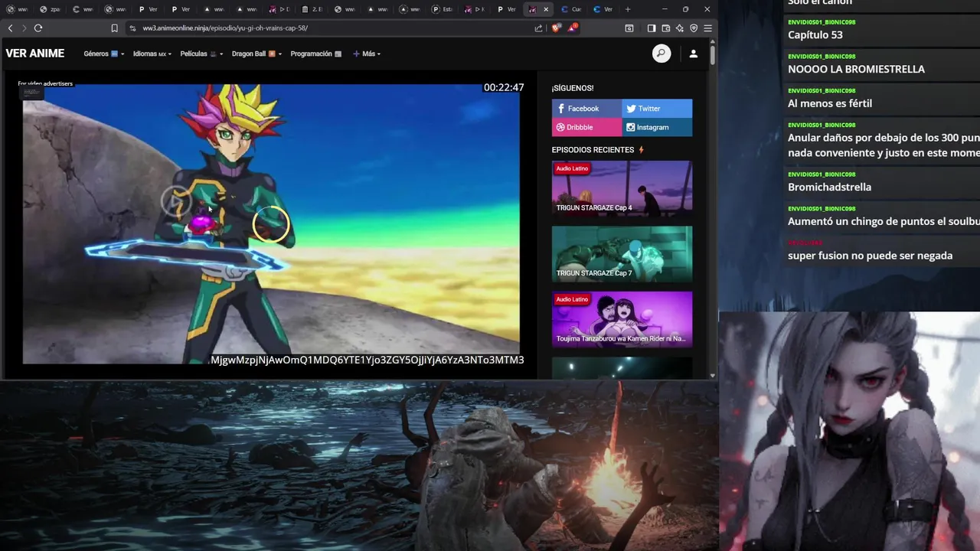
Task: Click the page vertical scrollbar thumb
Action: point(713,55)
